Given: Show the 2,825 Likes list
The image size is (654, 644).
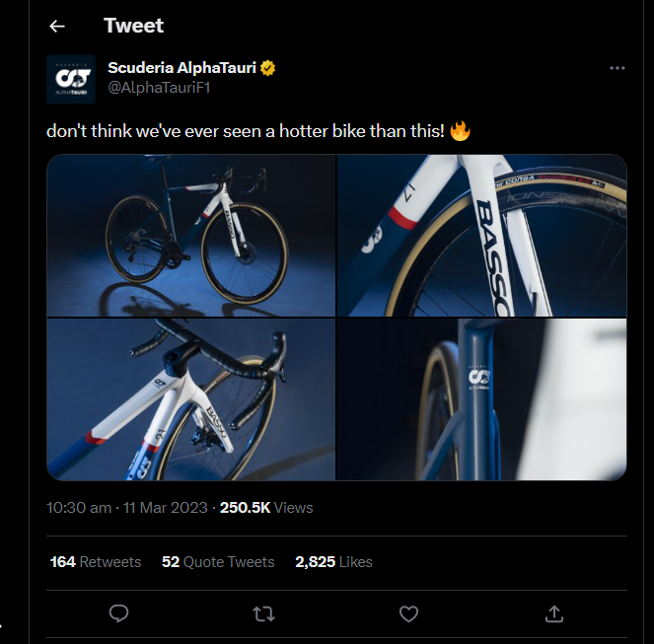Looking at the screenshot, I should tap(333, 562).
